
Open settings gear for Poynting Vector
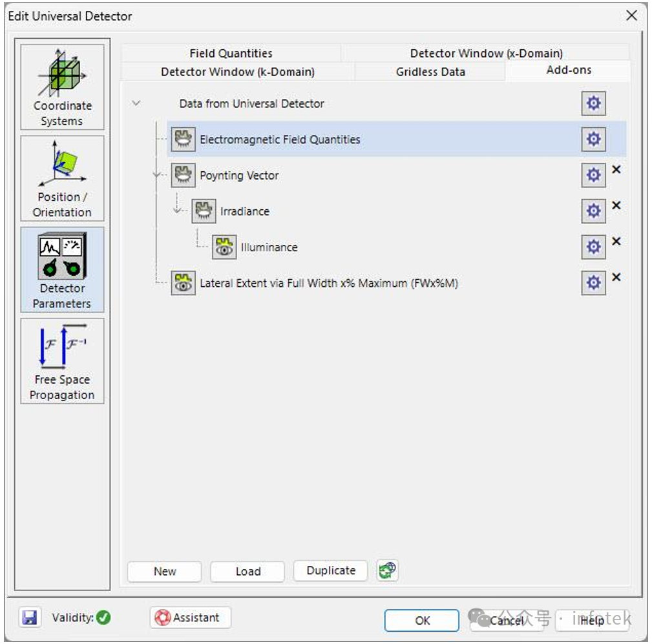point(593,175)
